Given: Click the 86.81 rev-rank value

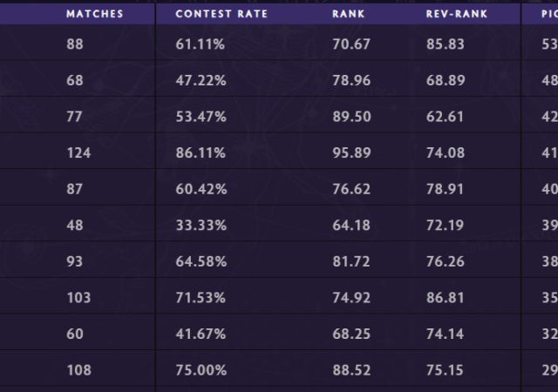Looking at the screenshot, I should click(x=446, y=297).
